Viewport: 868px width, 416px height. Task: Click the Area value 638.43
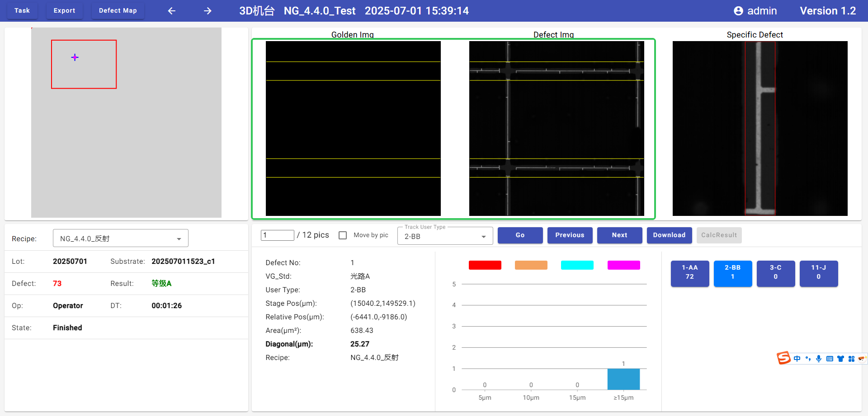click(x=362, y=331)
